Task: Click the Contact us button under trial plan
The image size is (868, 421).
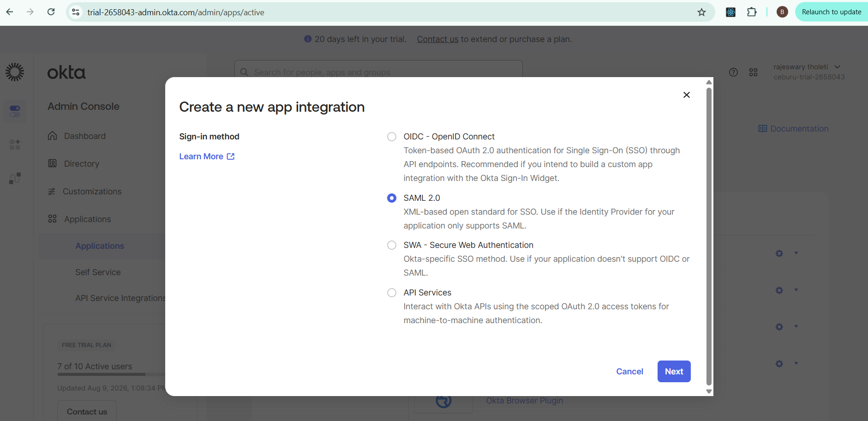Action: click(x=87, y=411)
